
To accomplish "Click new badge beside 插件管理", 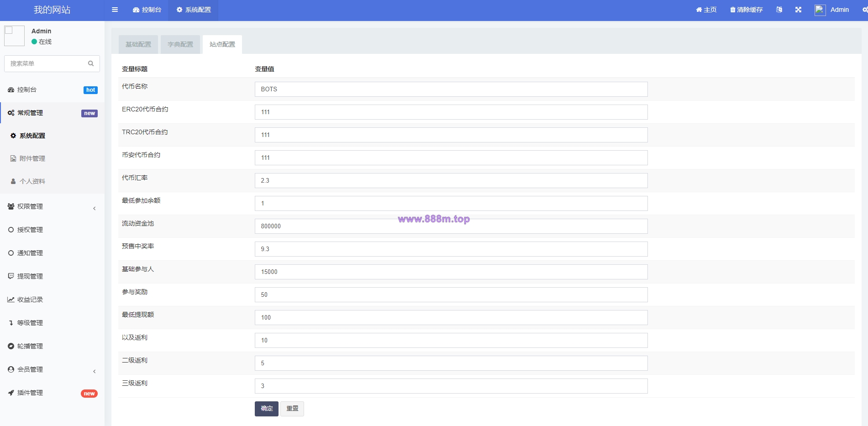I will pyautogui.click(x=89, y=394).
